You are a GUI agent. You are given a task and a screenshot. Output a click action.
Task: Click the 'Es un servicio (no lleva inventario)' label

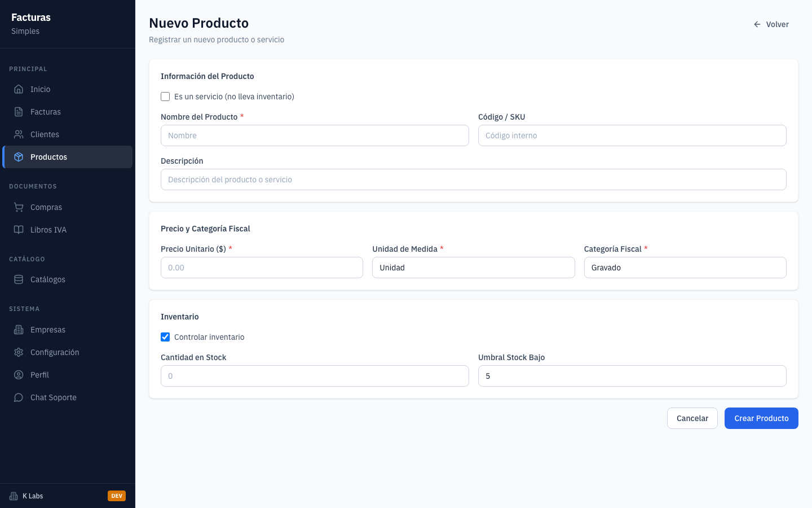(234, 97)
